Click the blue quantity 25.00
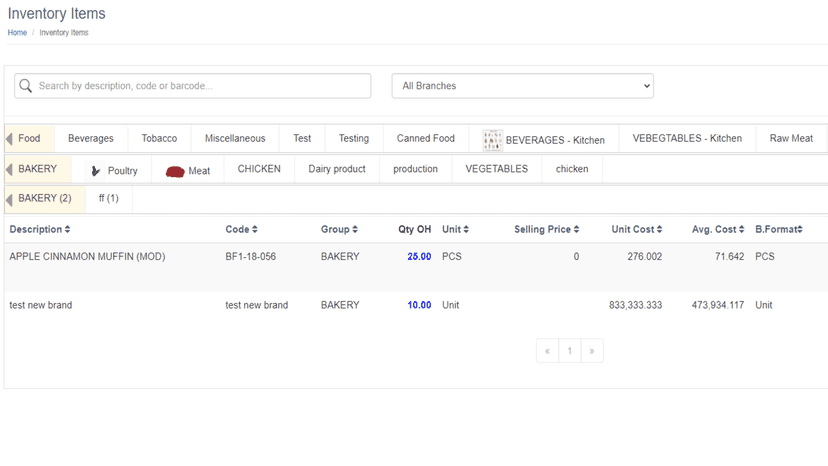The height and width of the screenshot is (466, 828). tap(419, 257)
